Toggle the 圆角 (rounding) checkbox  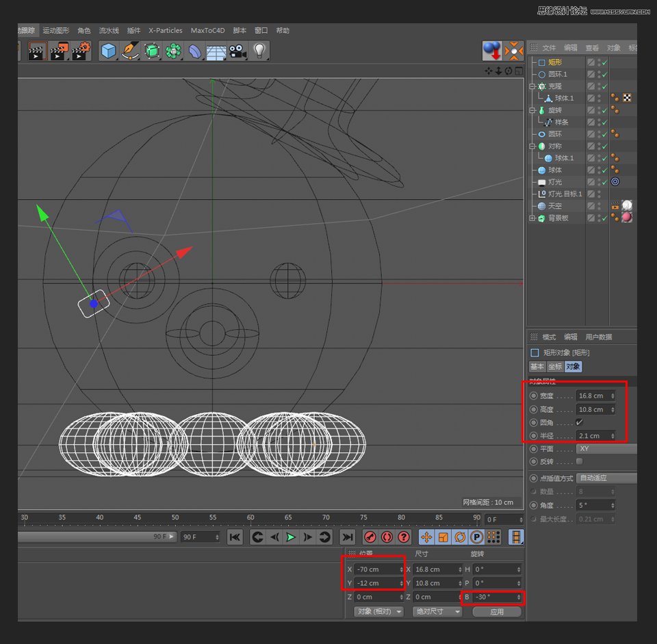pyautogui.click(x=580, y=422)
